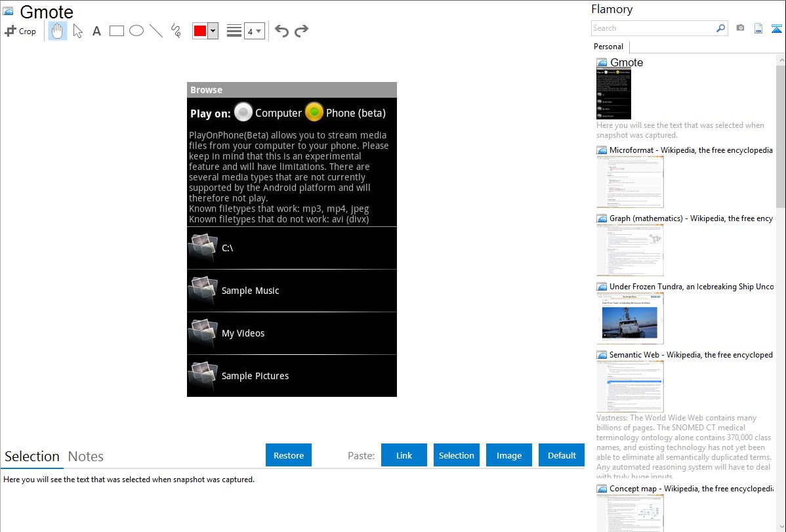Click the snapshot list scrollbar thumb
The height and width of the screenshot is (532, 786).
click(781, 135)
